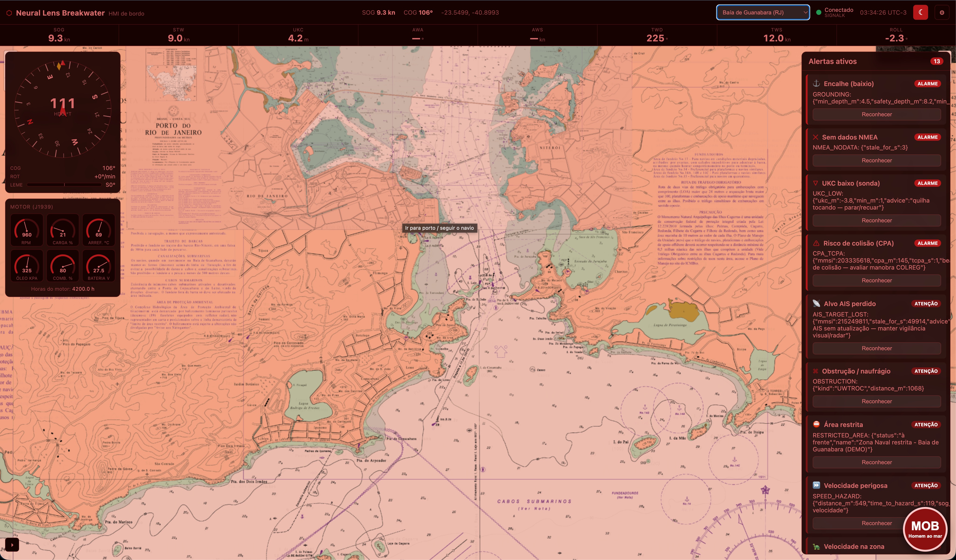Open the Baía de Guanabara (RJ) region dropdown
The image size is (956, 560).
pyautogui.click(x=763, y=13)
